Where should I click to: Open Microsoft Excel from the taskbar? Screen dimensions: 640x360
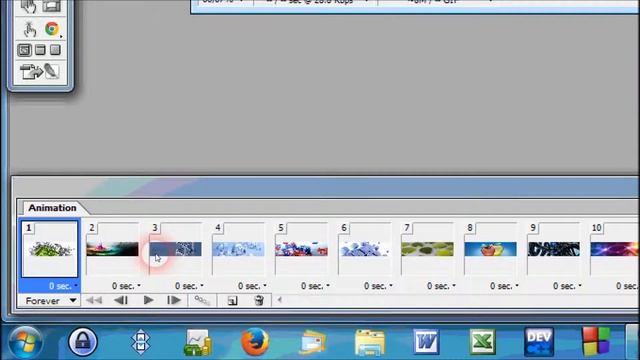(x=483, y=342)
